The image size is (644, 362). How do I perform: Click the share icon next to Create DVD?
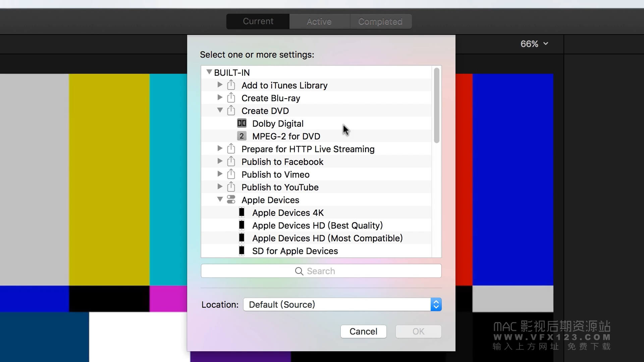231,110
